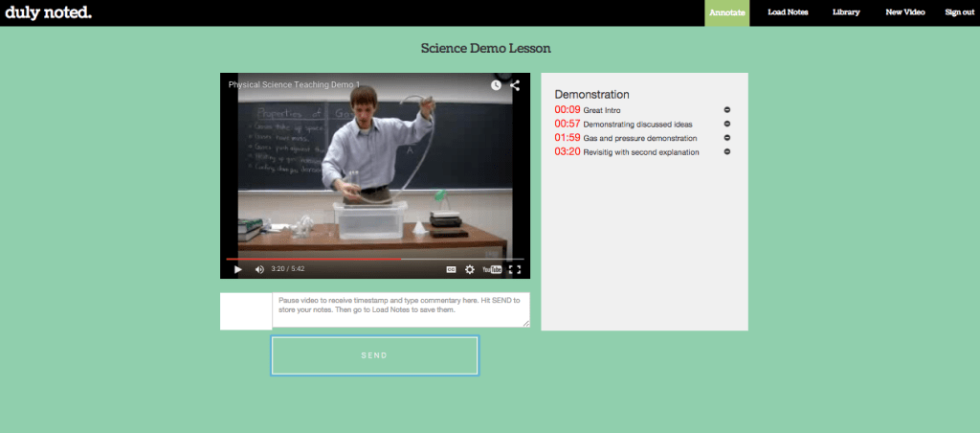
Task: Click the YouTube logo in player
Action: click(x=492, y=269)
